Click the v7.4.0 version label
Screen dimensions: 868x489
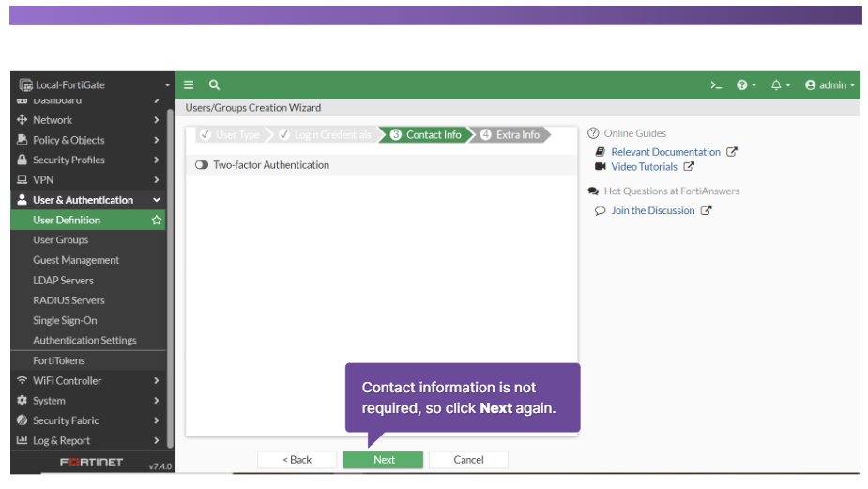tap(160, 466)
